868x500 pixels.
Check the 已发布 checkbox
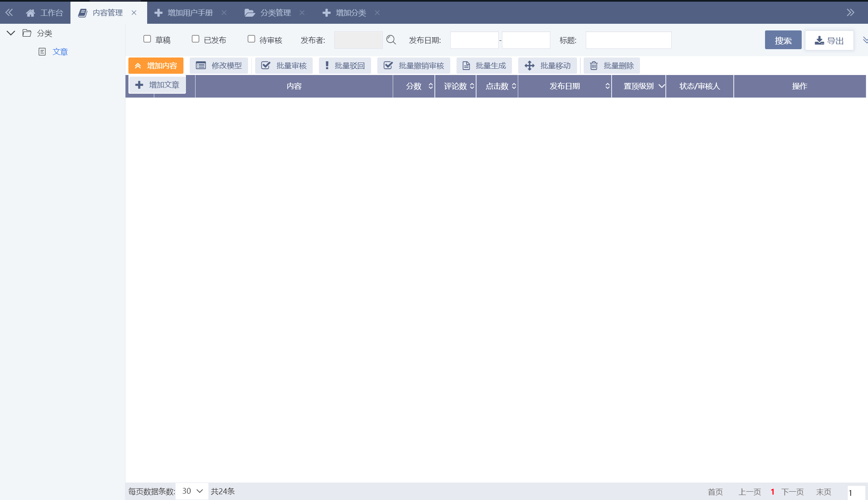coord(196,39)
